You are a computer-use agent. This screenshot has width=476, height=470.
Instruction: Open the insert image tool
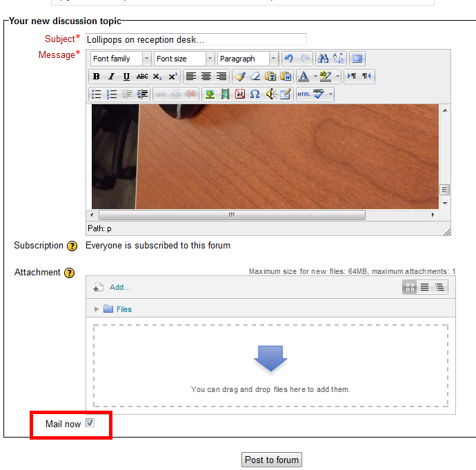210,94
